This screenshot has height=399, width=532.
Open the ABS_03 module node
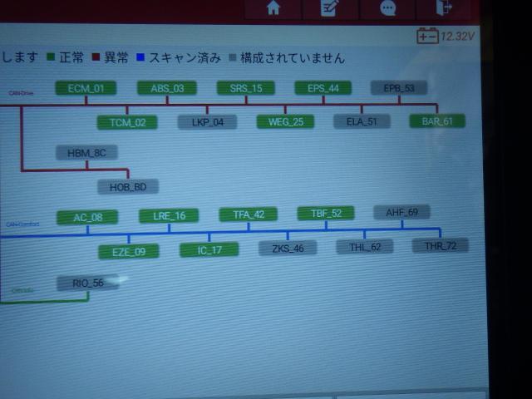click(x=166, y=88)
